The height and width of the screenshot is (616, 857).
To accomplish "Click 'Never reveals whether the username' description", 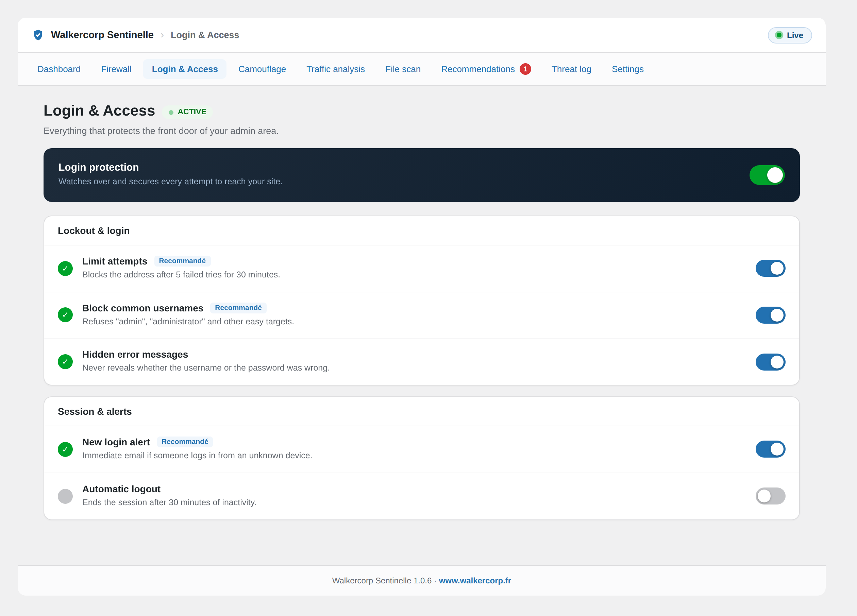I will coord(206,368).
